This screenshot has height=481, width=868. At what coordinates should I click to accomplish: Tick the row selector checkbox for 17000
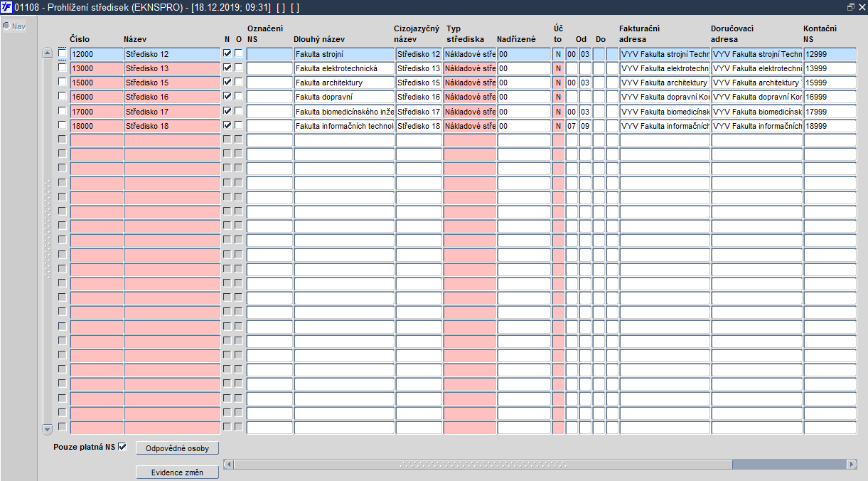click(63, 111)
